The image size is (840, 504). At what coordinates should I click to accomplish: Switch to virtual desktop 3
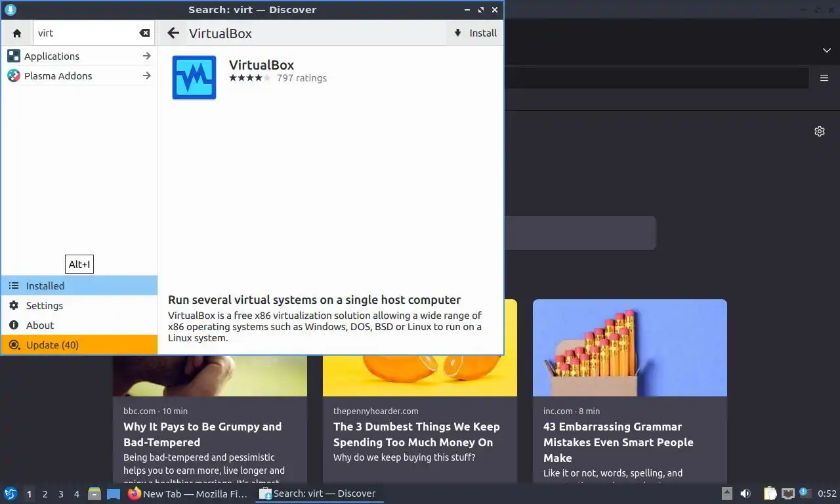(x=61, y=494)
